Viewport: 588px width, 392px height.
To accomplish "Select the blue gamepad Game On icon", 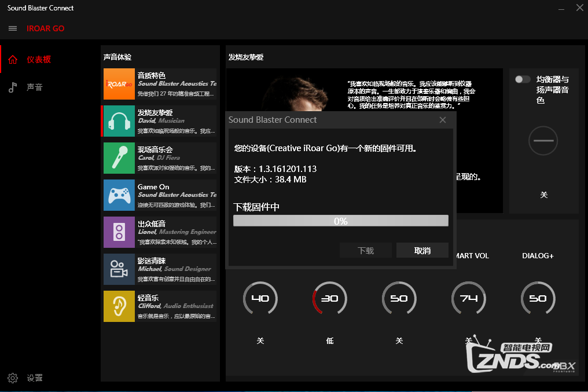I will pos(119,195).
